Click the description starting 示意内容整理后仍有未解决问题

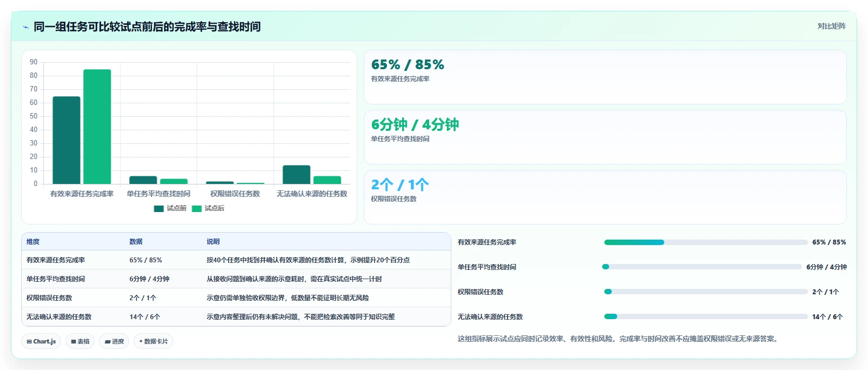(x=301, y=317)
